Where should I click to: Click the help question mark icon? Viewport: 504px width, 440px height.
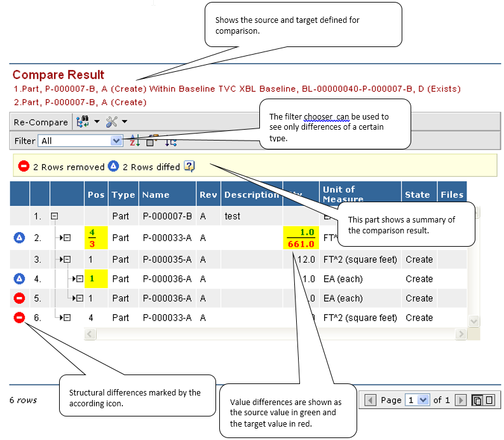189,167
